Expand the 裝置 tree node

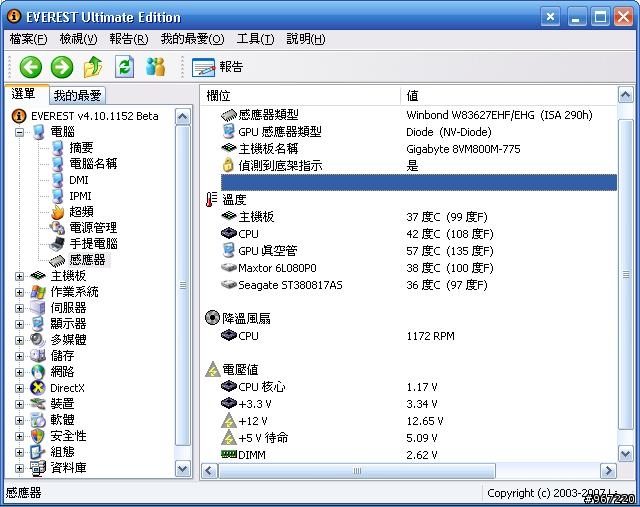pyautogui.click(x=19, y=404)
